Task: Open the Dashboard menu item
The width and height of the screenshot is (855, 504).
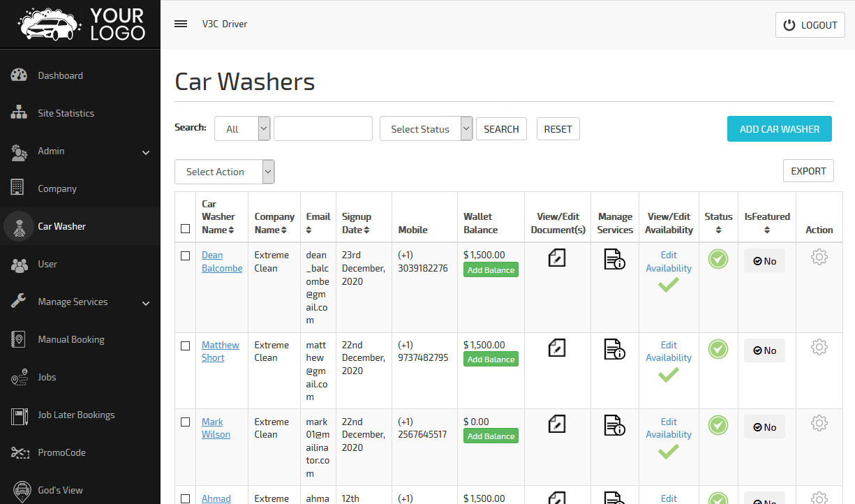Action: [60, 75]
